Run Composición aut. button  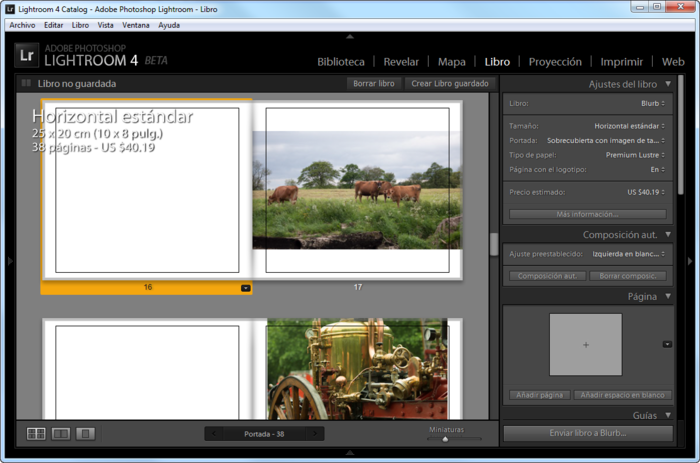[547, 276]
